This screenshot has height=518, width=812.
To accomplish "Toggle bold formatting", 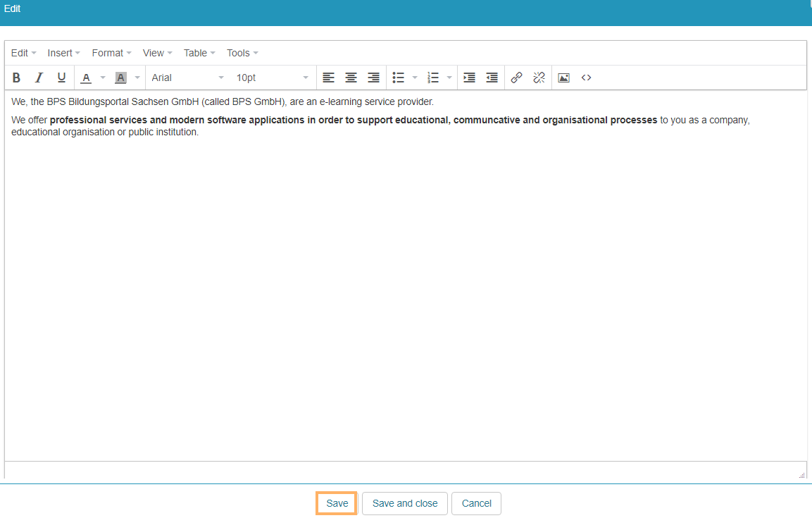I will (17, 78).
